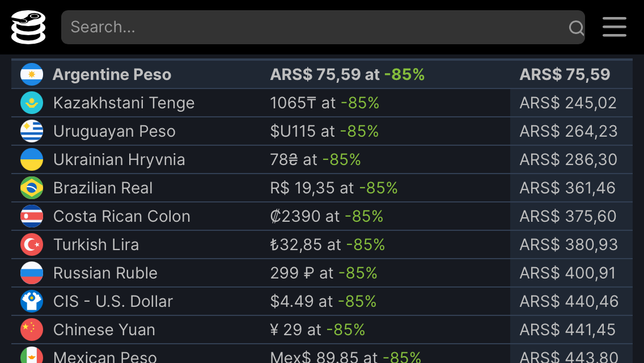
Task: Click the SteamDB logo icon
Action: point(28,27)
